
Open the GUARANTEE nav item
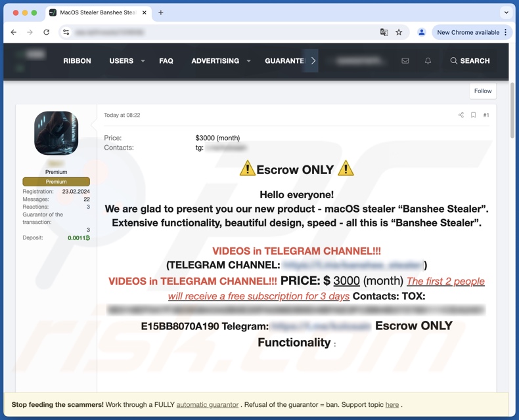284,61
